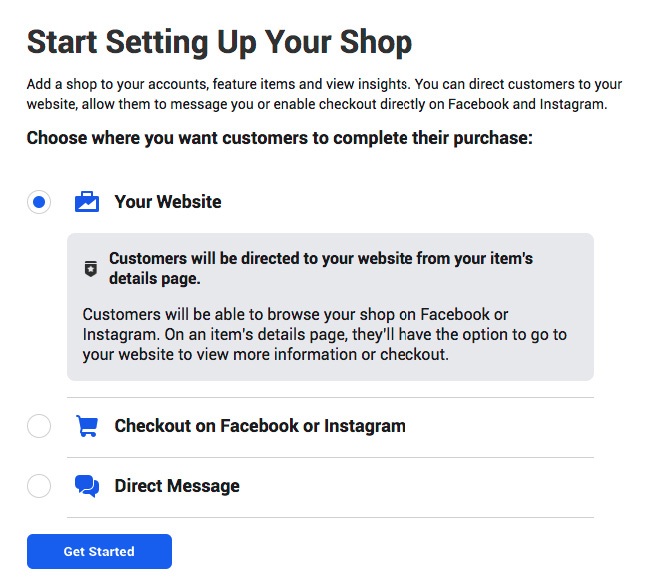Click the Start Setting Up Your Shop heading
The height and width of the screenshot is (586, 656).
click(x=219, y=43)
